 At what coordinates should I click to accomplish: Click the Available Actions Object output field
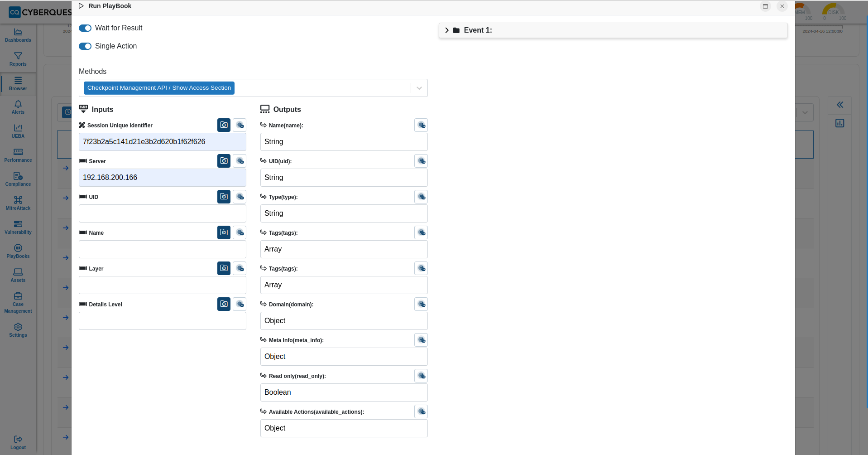point(344,428)
